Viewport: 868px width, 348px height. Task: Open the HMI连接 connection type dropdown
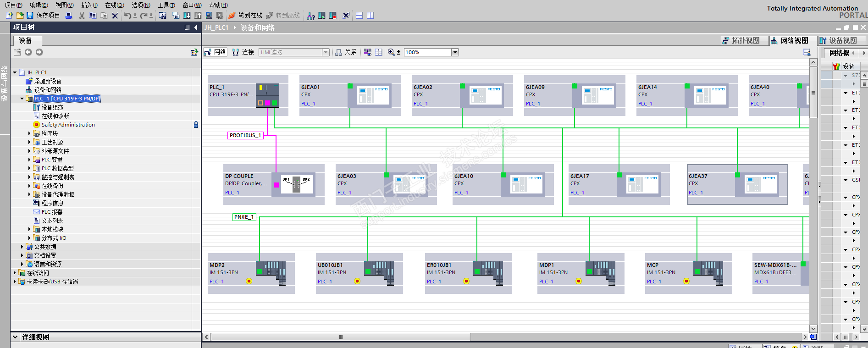click(x=326, y=52)
